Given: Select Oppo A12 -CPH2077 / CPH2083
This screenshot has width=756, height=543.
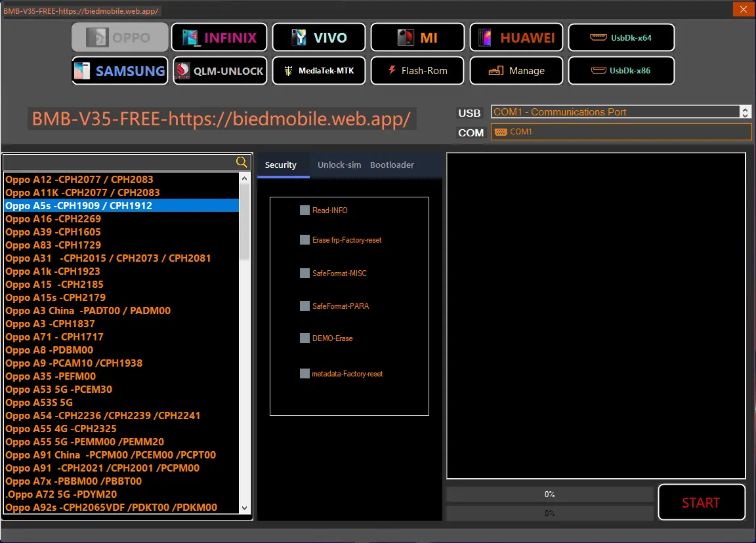Looking at the screenshot, I should pyautogui.click(x=121, y=179).
